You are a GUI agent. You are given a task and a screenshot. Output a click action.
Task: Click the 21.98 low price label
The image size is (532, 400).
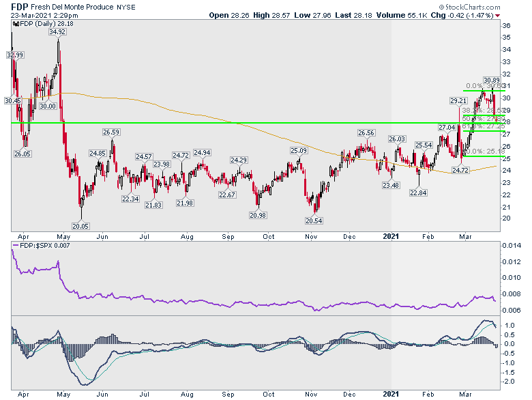tap(185, 203)
